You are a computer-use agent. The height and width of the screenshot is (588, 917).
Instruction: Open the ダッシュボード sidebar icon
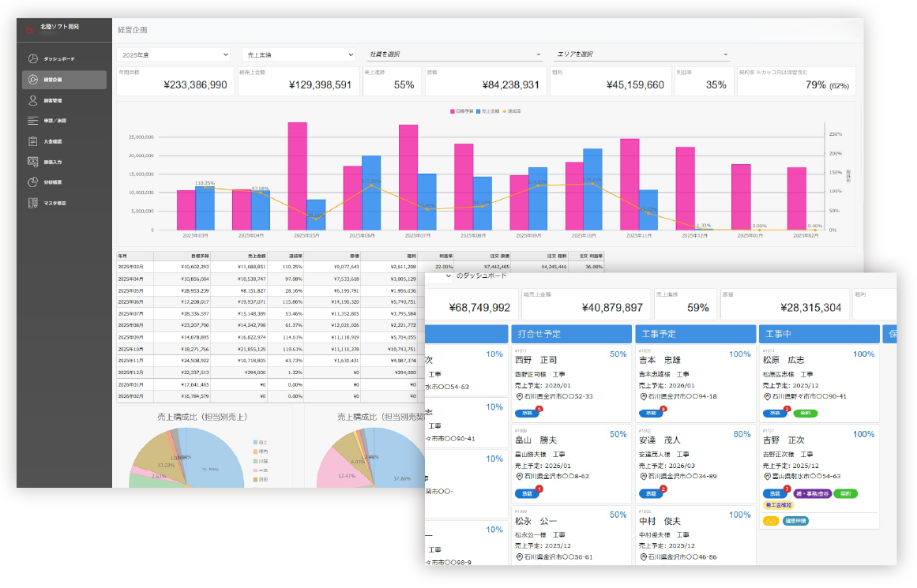pyautogui.click(x=33, y=59)
